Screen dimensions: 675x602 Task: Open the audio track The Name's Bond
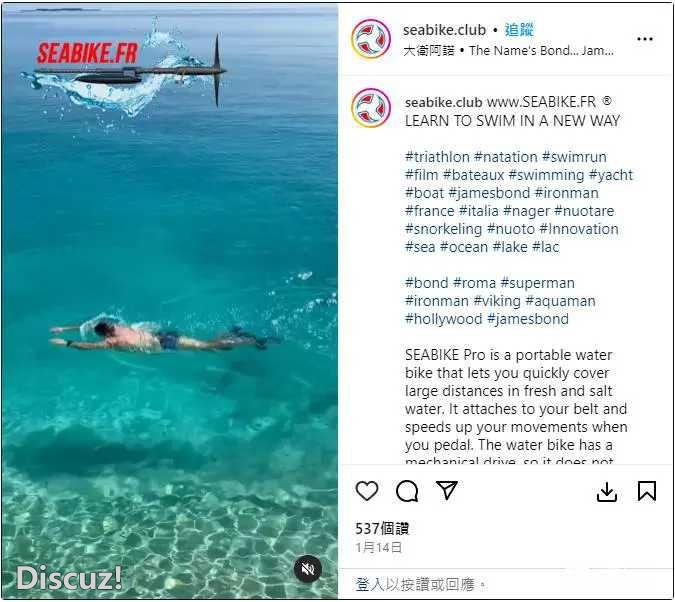coord(542,50)
